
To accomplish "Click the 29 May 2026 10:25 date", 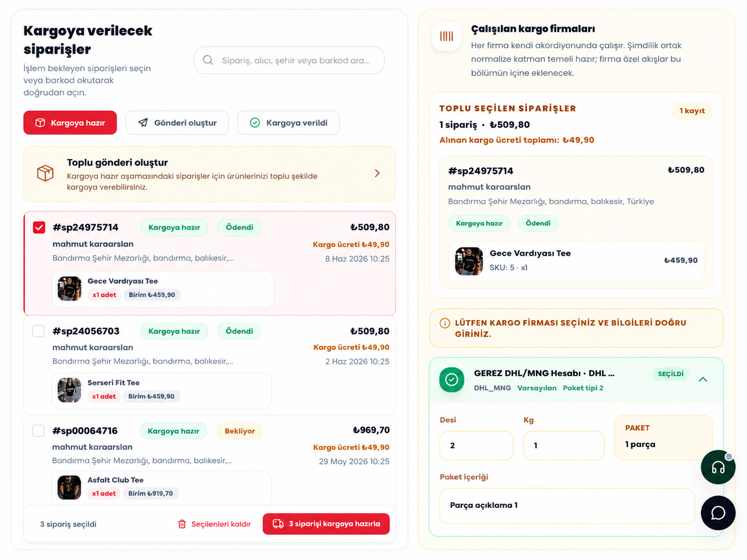I will [354, 462].
